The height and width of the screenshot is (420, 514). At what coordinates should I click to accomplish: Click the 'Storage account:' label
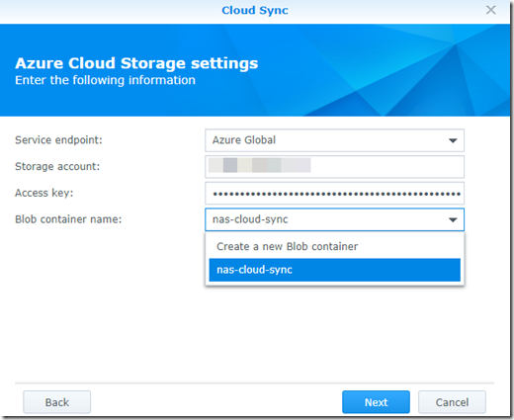click(57, 166)
